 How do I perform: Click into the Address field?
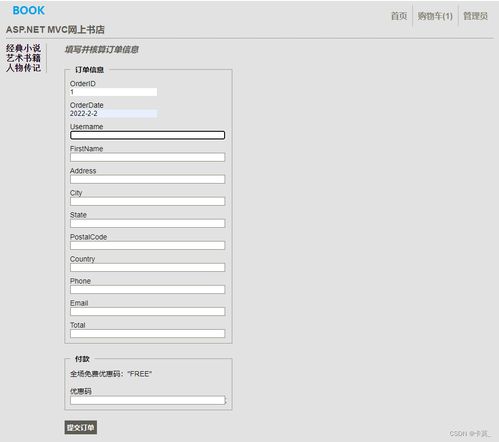pos(147,179)
